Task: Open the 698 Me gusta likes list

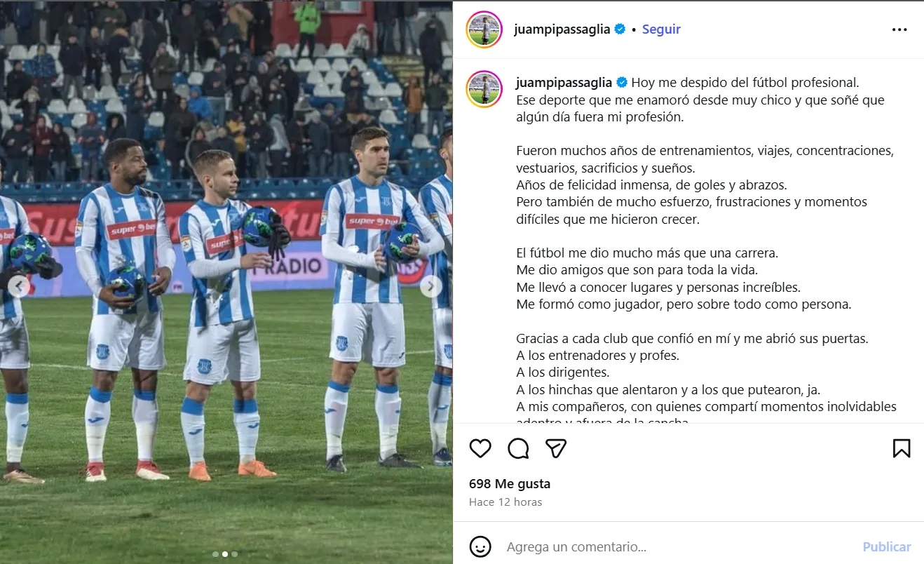Action: click(x=510, y=483)
